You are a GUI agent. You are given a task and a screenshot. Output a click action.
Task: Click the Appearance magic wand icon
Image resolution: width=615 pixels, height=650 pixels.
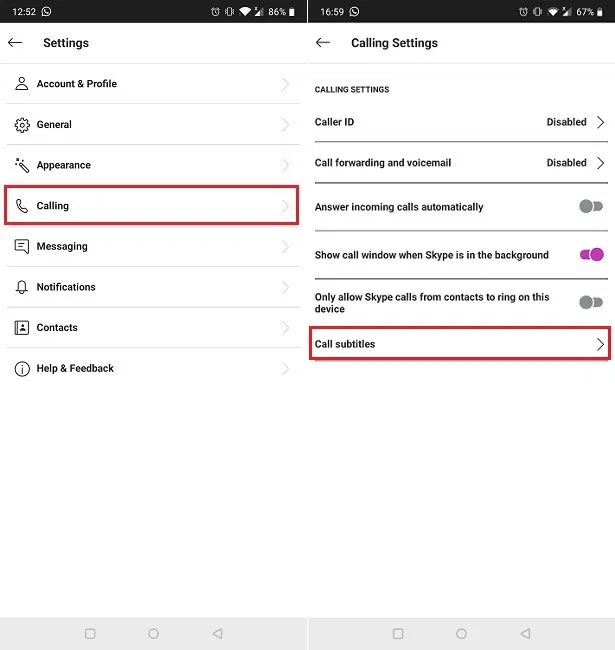tap(22, 165)
